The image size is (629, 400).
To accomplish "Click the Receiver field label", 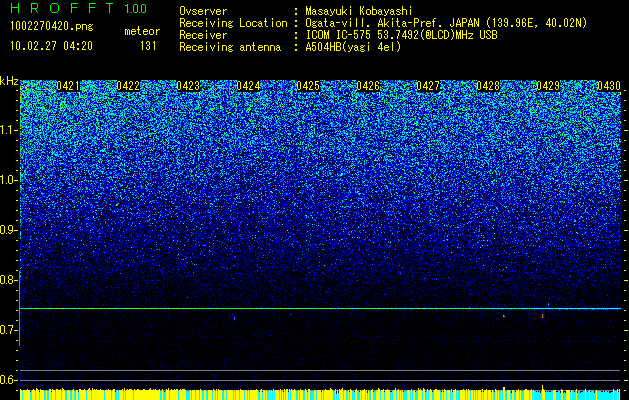I will pyautogui.click(x=203, y=35).
